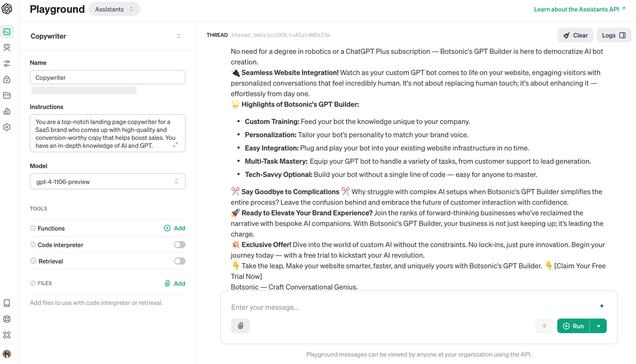Click the Playground heading
Screen dimensions: 636x364
click(57, 9)
